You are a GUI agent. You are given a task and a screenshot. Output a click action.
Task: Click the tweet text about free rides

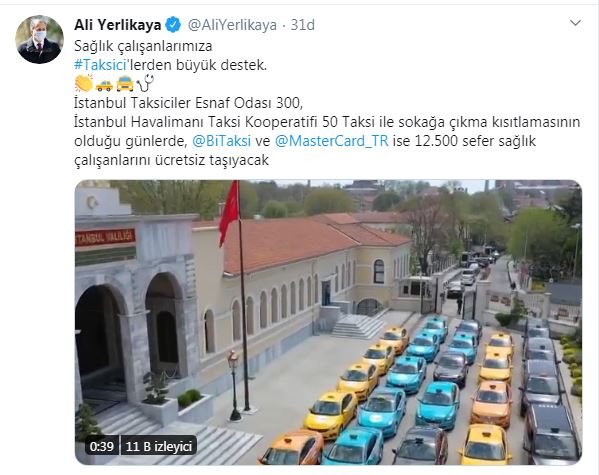327,131
